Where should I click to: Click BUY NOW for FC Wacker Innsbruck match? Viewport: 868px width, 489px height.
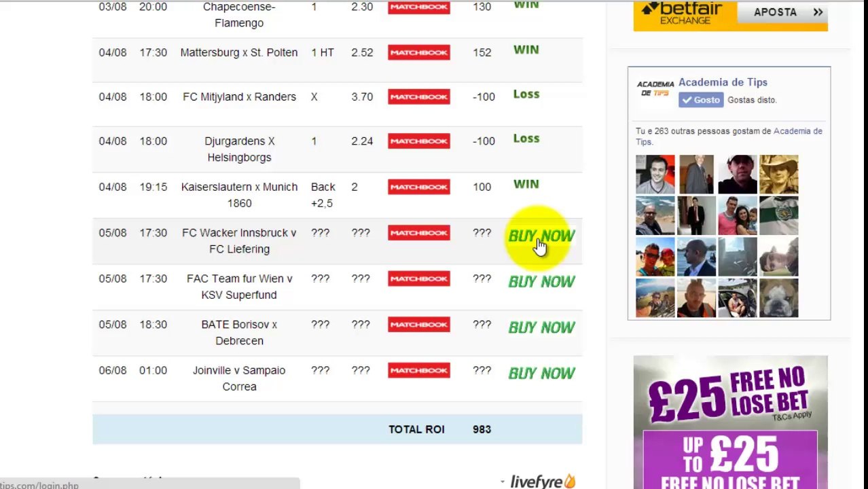[541, 236]
